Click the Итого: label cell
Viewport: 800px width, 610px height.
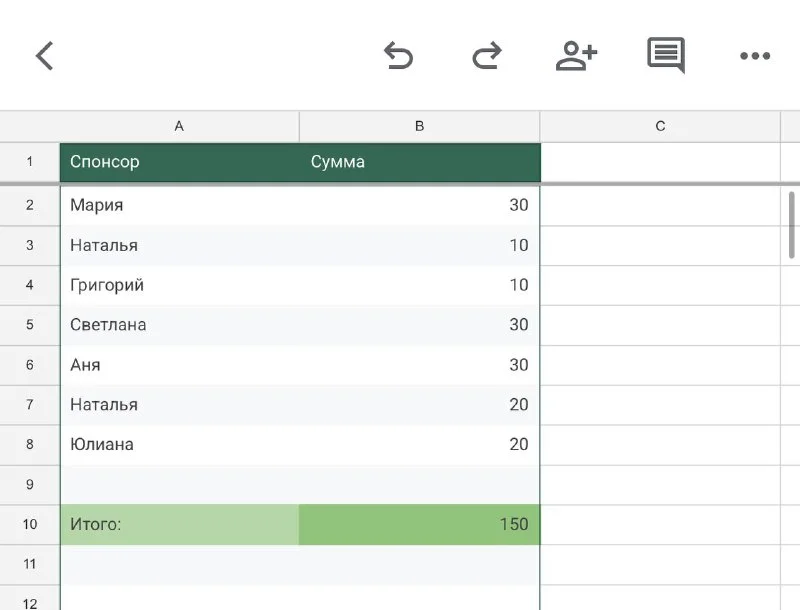[180, 524]
